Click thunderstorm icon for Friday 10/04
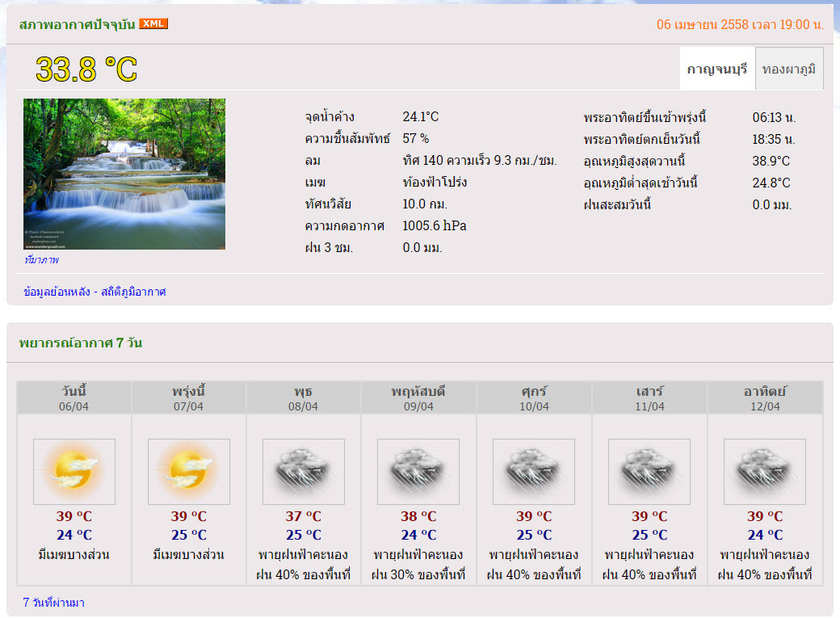840x618 pixels. click(534, 472)
